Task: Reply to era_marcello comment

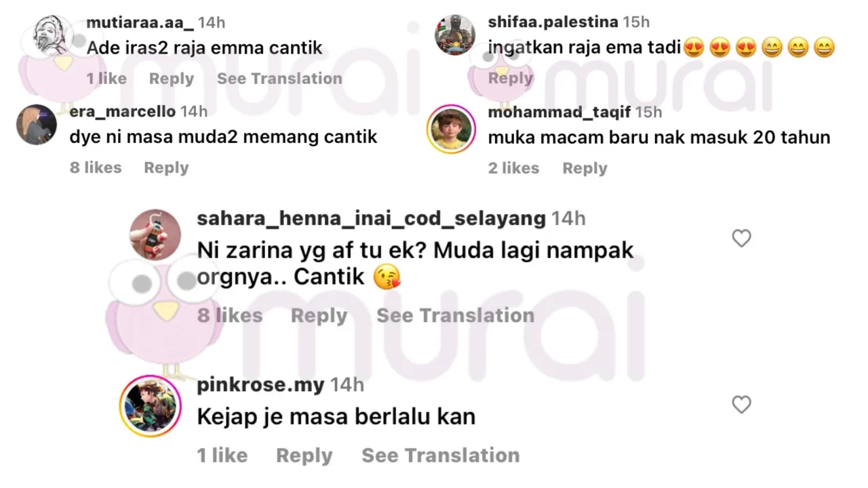Action: (x=166, y=167)
